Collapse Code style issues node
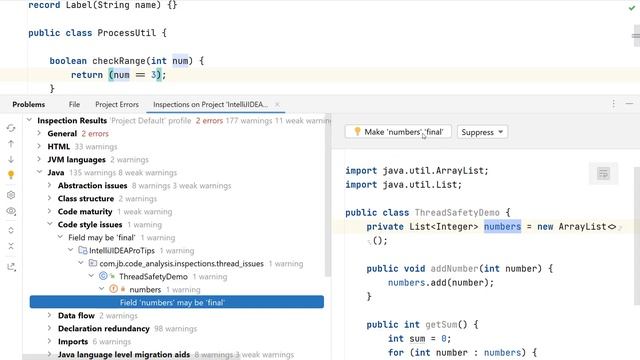 (x=49, y=224)
